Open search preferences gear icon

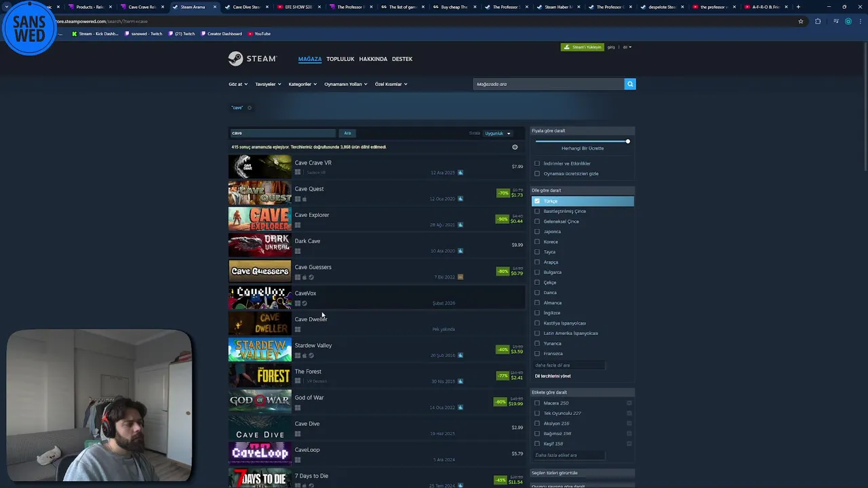[515, 147]
